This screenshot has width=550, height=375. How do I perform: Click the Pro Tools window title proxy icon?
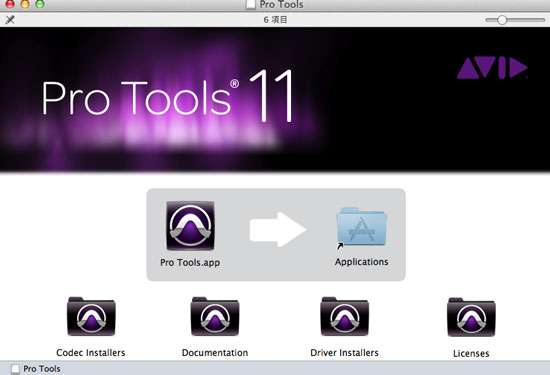(x=250, y=5)
